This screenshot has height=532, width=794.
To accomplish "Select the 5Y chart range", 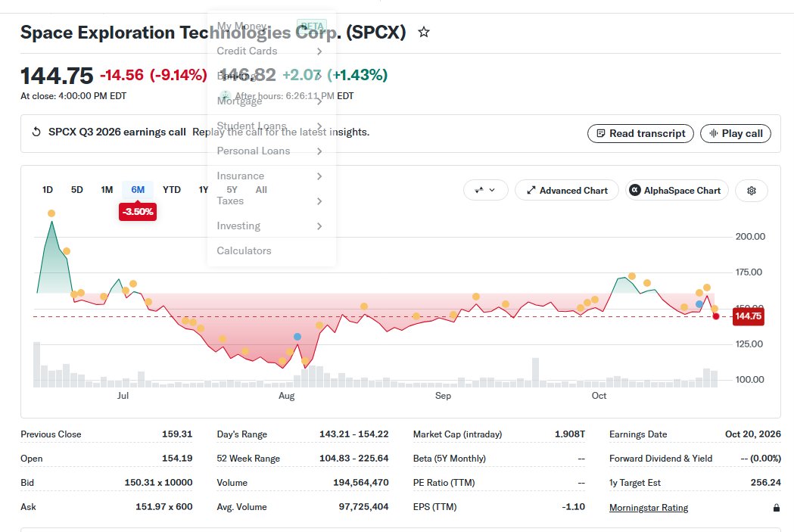I will pos(232,190).
